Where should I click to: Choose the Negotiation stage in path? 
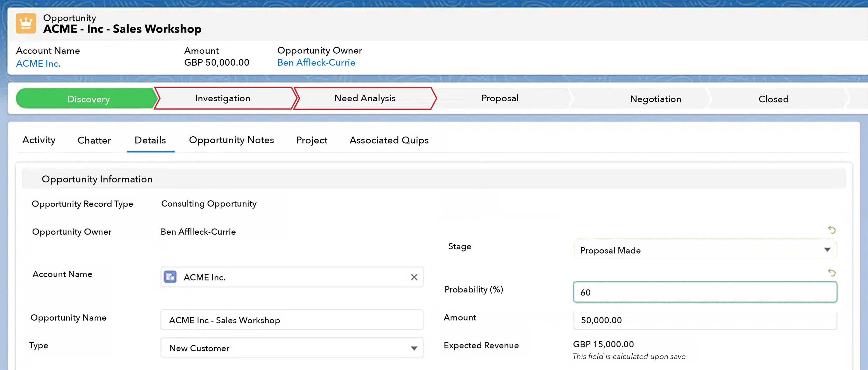click(x=656, y=99)
